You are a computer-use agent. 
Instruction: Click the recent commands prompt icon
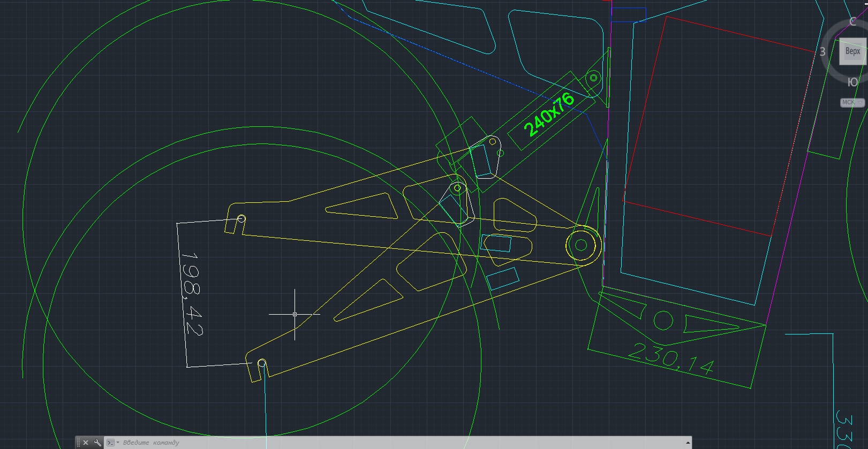click(x=110, y=443)
